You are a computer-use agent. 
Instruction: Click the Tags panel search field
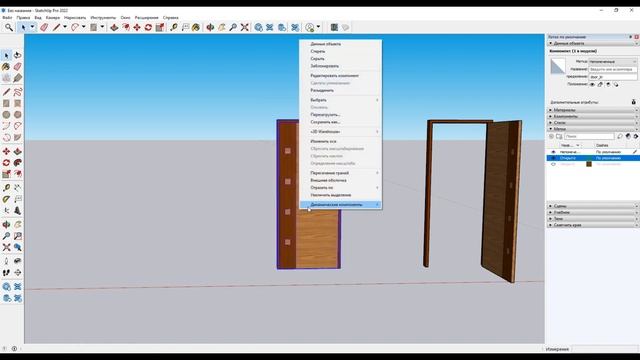[589, 136]
